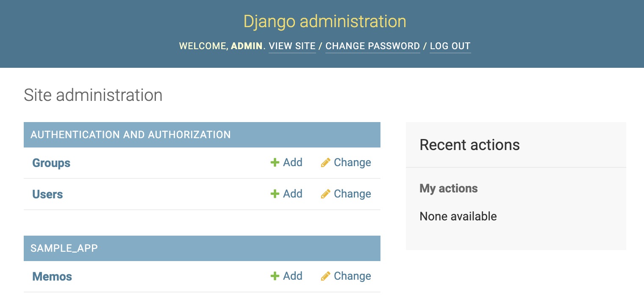Click the pencil icon beside Groups
Image resolution: width=644 pixels, height=306 pixels.
[325, 162]
